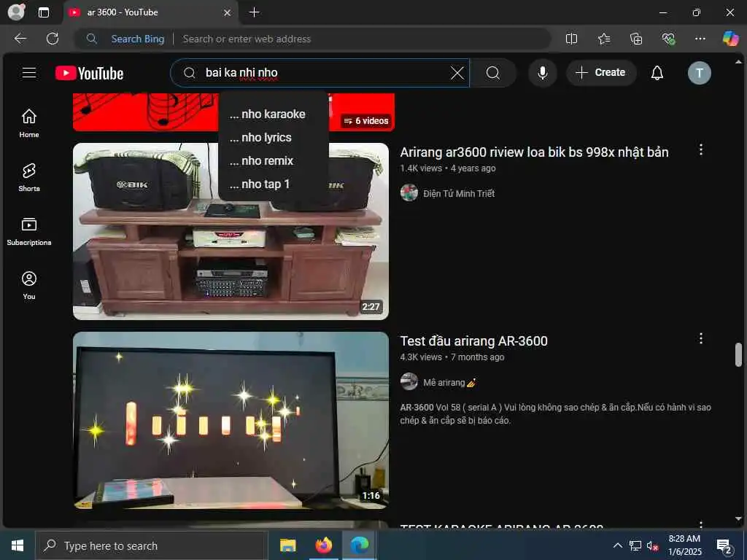Click the scrollbar down arrow
747x560 pixels.
tap(738, 518)
